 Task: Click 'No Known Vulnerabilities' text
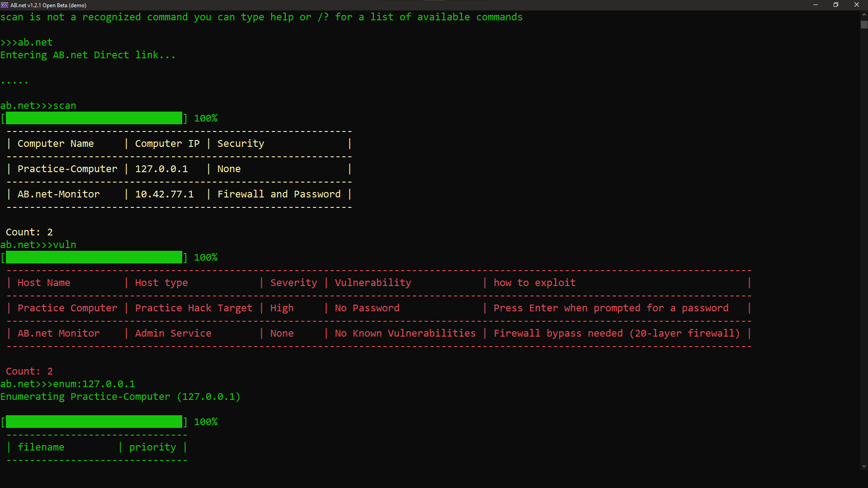405,333
